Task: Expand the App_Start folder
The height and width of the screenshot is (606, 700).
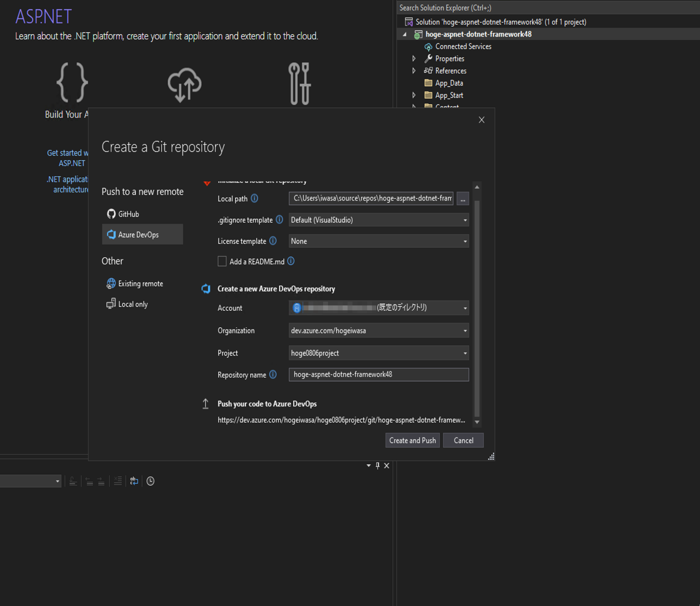Action: click(414, 95)
